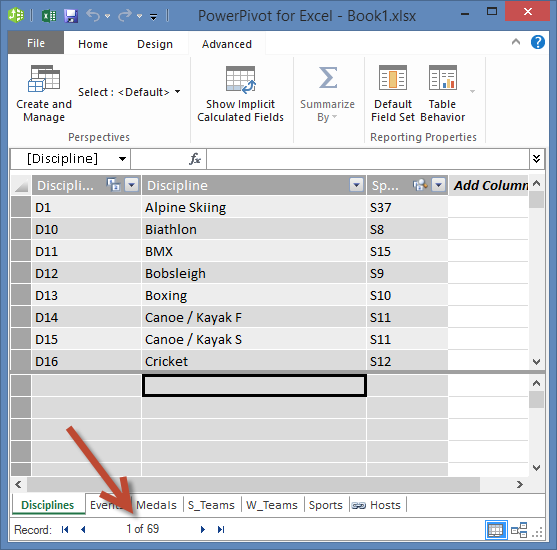This screenshot has height=550, width=557.
Task: Open Create and Manage perspectives
Action: pyautogui.click(x=44, y=93)
